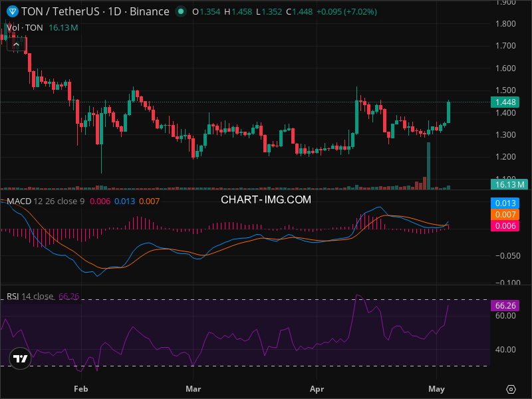This screenshot has height=399, width=532.
Task: Click the O1.354 open value in header
Action: pos(206,12)
